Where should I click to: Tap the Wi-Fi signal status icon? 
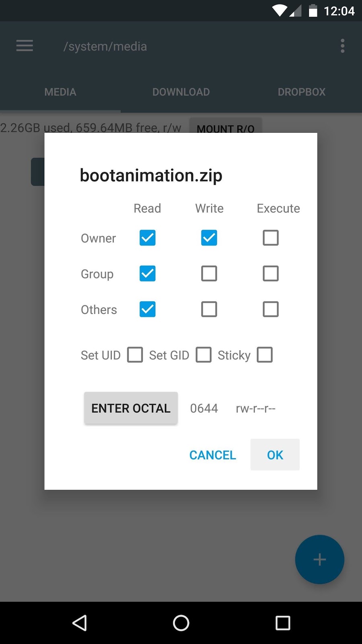[x=279, y=10]
